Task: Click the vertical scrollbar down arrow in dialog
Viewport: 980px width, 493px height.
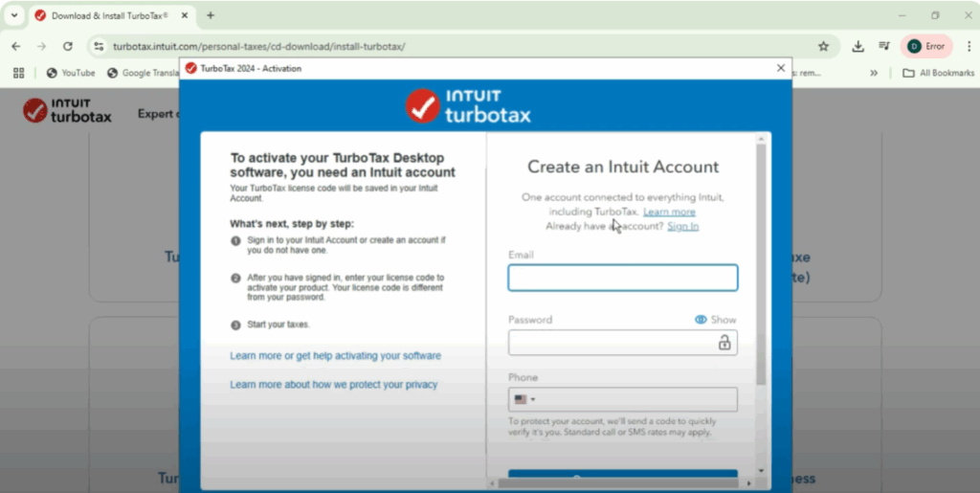Action: click(x=761, y=471)
